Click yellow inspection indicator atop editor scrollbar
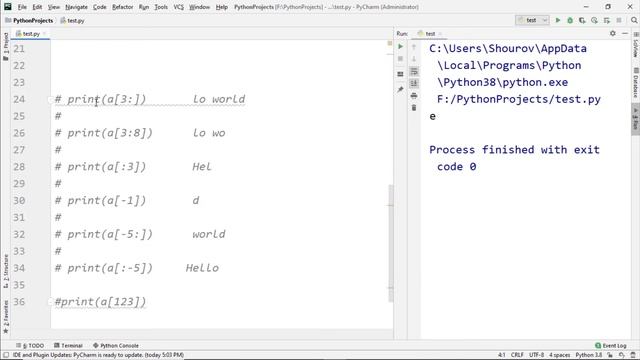 [x=390, y=43]
